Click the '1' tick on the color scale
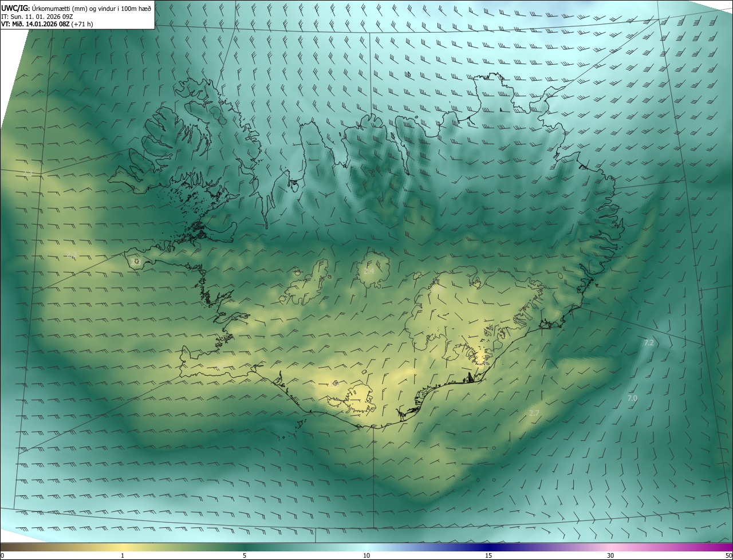733x560 pixels. coord(123,555)
